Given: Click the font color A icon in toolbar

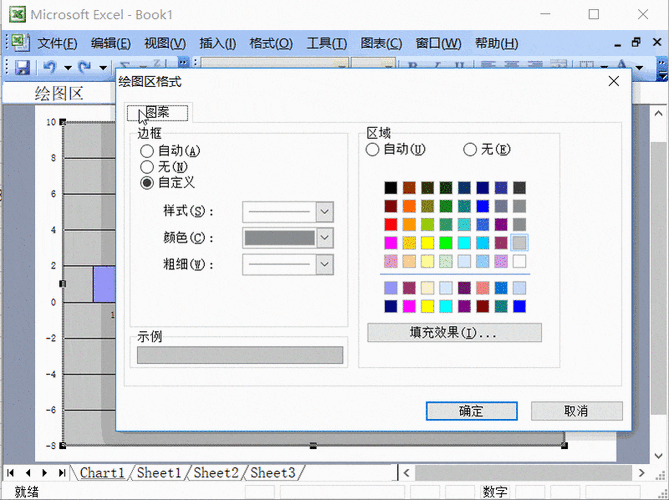Looking at the screenshot, I should coord(622,65).
